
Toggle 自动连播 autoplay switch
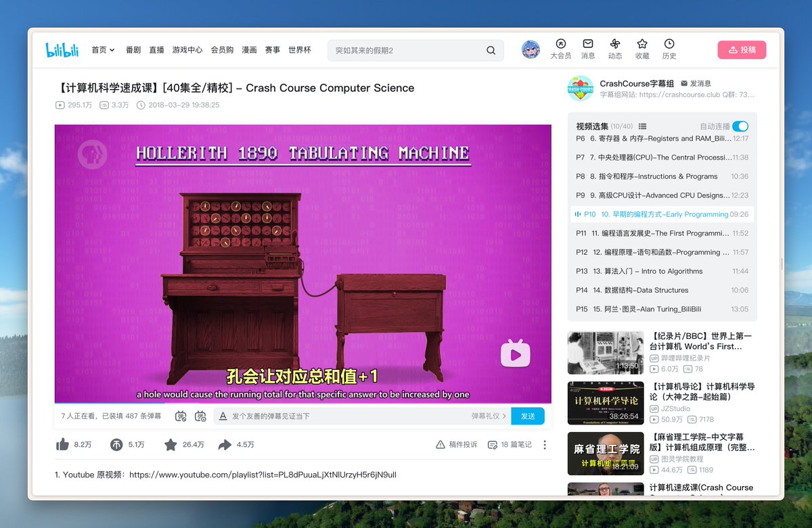pos(740,126)
